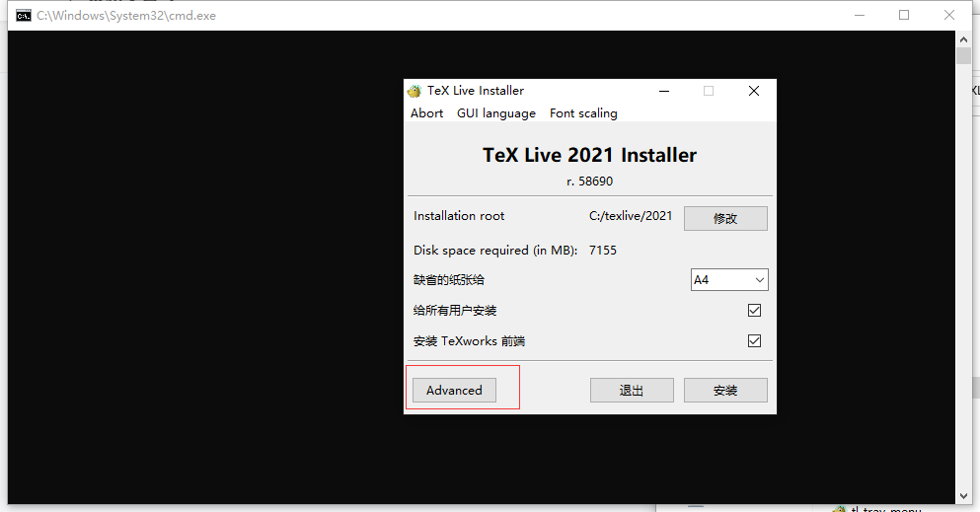Minimize the cmd.exe window
The height and width of the screenshot is (512, 980).
click(860, 15)
